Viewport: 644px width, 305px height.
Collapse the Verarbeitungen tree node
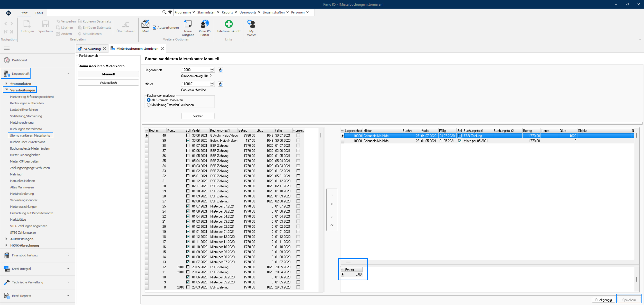(x=7, y=90)
